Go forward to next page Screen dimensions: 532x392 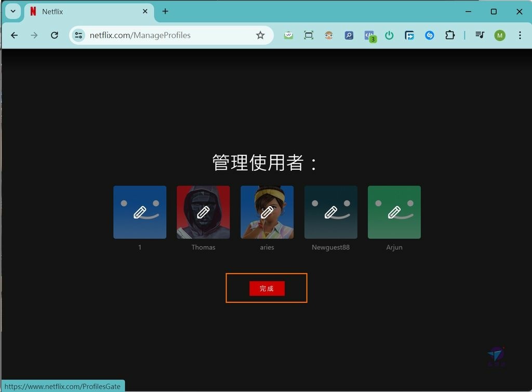[34, 35]
